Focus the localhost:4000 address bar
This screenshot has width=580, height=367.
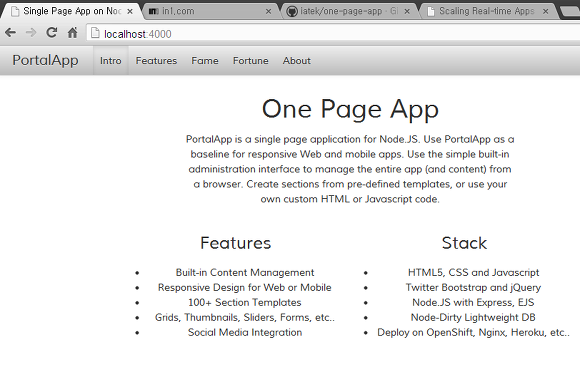click(333, 34)
